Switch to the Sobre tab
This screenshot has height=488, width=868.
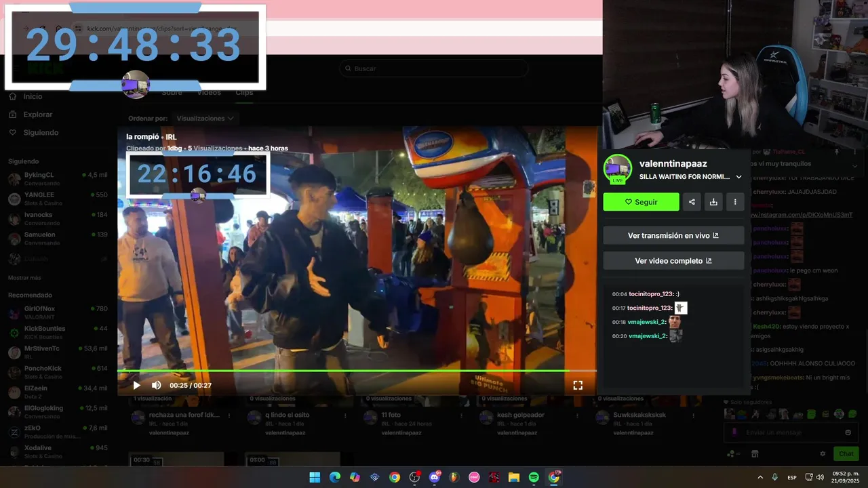click(172, 93)
